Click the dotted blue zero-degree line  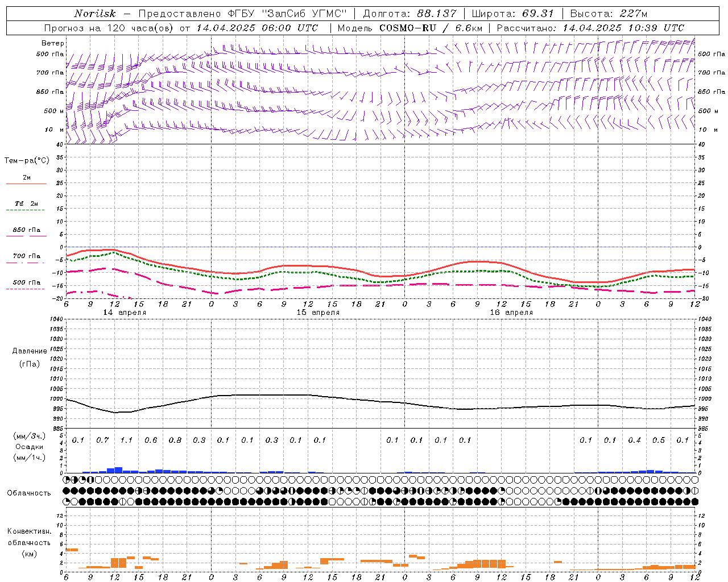pyautogui.click(x=381, y=247)
